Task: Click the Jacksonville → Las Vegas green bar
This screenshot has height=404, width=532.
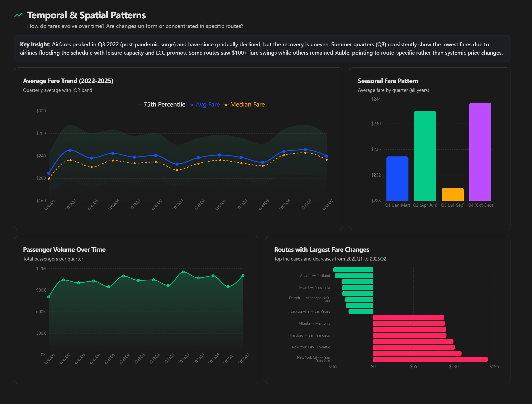Action: (361, 311)
